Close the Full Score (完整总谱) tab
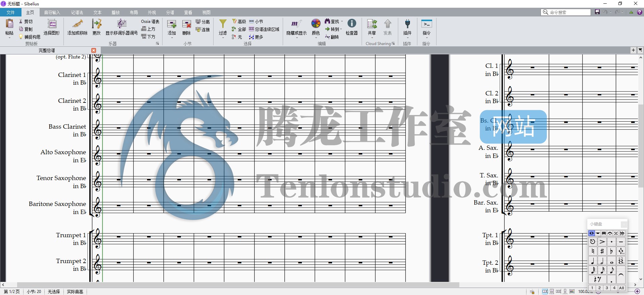Image resolution: width=644 pixels, height=295 pixels. pyautogui.click(x=94, y=50)
